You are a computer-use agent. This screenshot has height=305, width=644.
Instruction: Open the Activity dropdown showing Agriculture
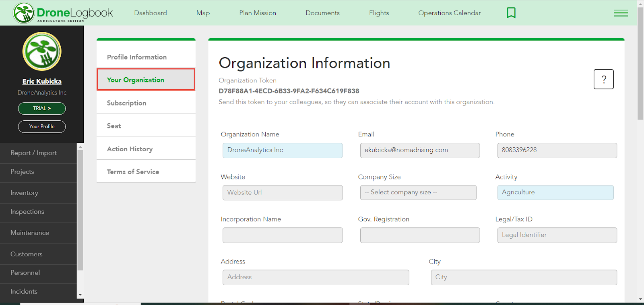(555, 192)
